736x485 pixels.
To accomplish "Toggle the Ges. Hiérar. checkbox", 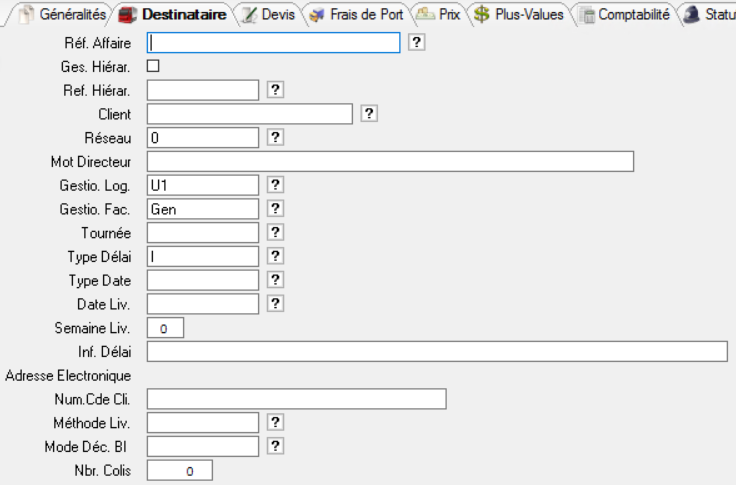I will tap(153, 66).
